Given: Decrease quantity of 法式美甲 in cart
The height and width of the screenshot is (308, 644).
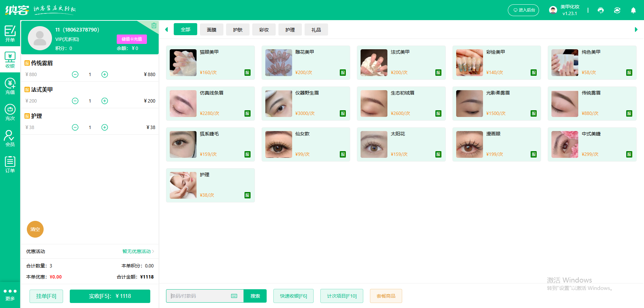Looking at the screenshot, I should click(75, 101).
